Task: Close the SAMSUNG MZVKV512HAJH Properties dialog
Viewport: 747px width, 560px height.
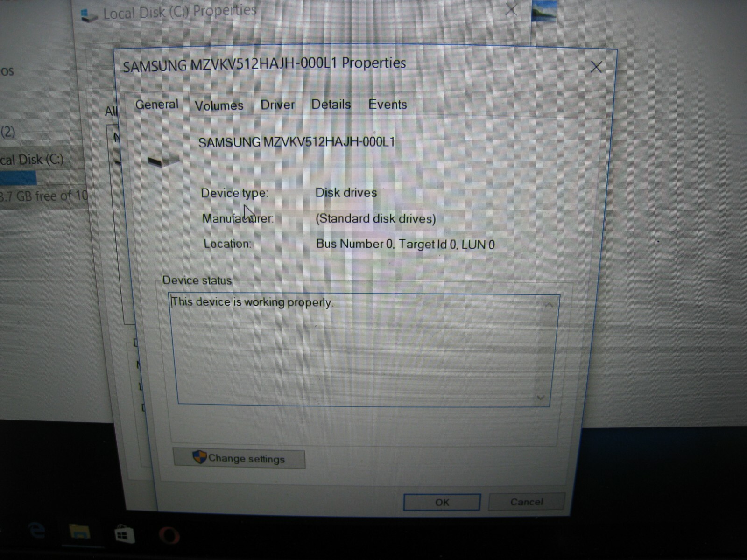Action: pyautogui.click(x=596, y=67)
